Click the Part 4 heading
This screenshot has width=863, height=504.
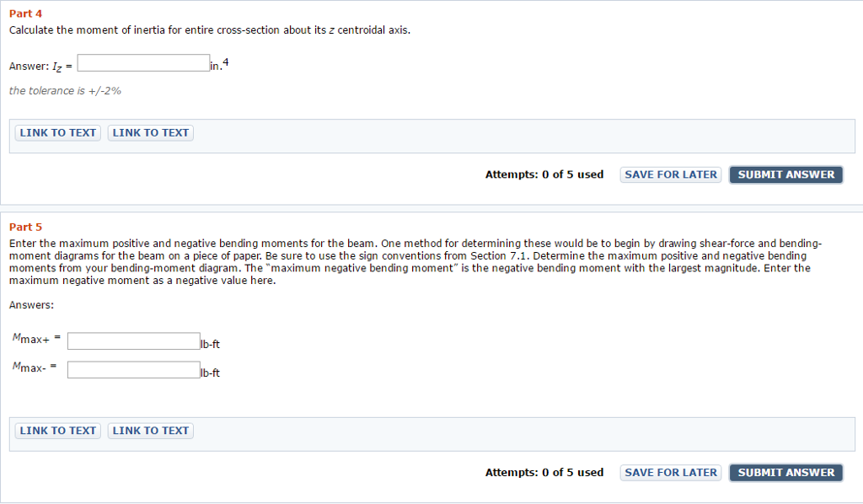25,13
